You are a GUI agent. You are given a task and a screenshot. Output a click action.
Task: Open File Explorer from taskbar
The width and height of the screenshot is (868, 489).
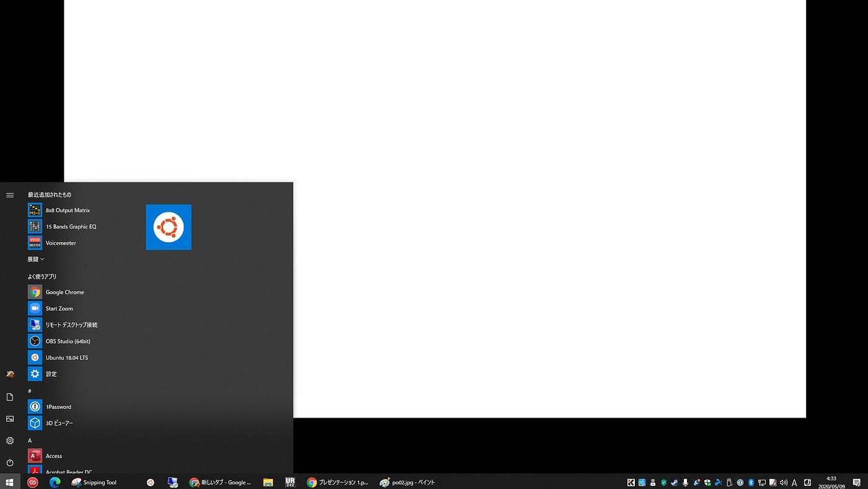(268, 482)
